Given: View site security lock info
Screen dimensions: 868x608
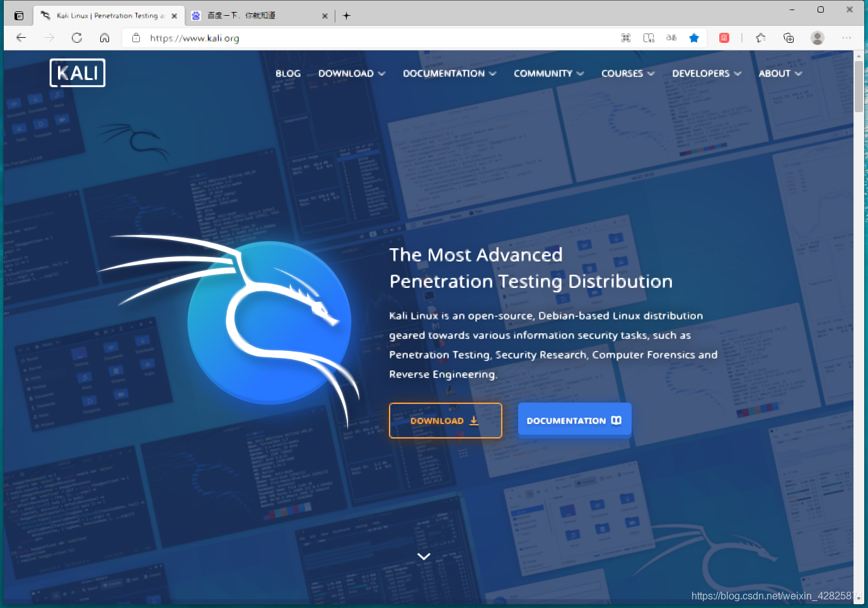Looking at the screenshot, I should pyautogui.click(x=136, y=38).
